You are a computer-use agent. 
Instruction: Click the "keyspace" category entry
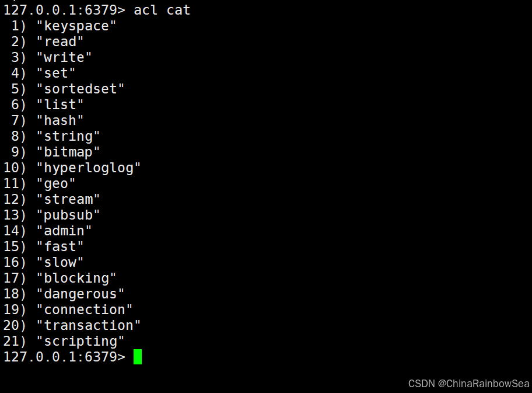[76, 26]
